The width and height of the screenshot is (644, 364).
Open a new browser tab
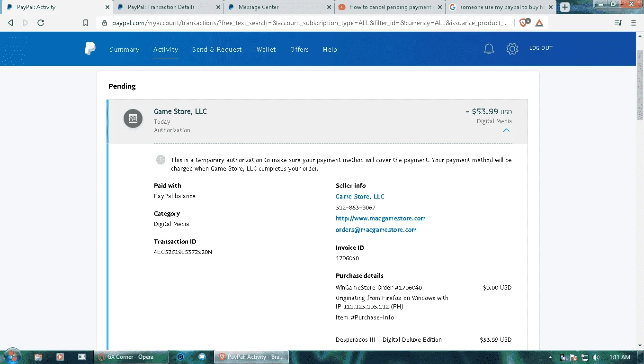coord(564,7)
